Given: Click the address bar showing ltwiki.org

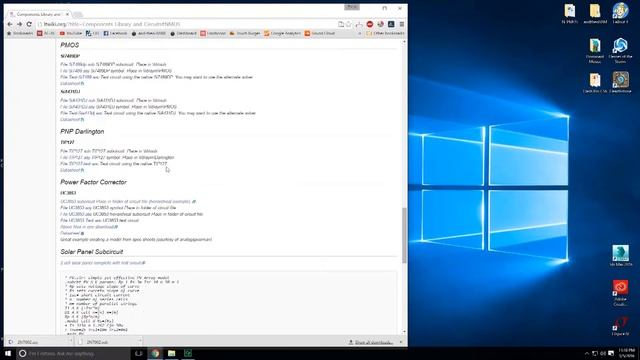Looking at the screenshot, I should pyautogui.click(x=188, y=24).
